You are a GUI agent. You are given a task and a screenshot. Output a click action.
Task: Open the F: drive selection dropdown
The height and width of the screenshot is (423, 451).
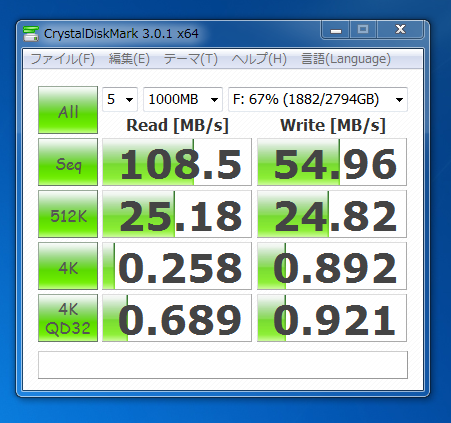pyautogui.click(x=318, y=99)
